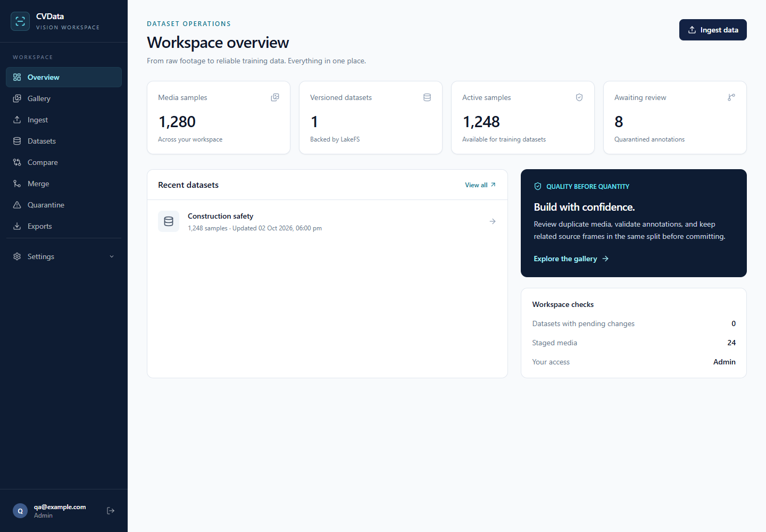Click the Quarantined annotations caption

pyautogui.click(x=650, y=139)
